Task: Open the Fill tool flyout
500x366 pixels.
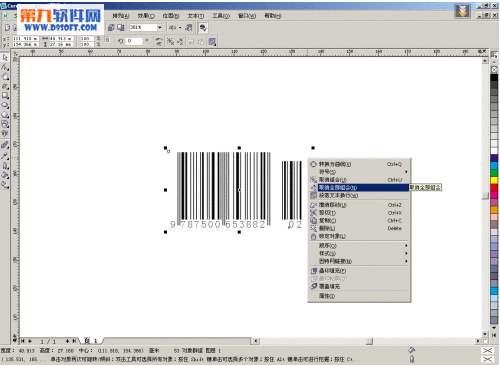Action: (x=5, y=175)
